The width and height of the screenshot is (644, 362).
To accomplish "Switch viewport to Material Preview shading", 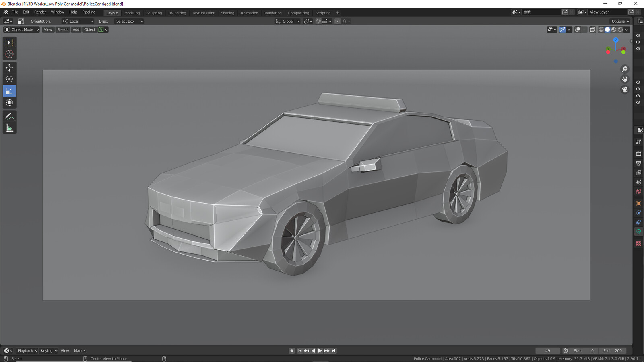I will coord(613,29).
